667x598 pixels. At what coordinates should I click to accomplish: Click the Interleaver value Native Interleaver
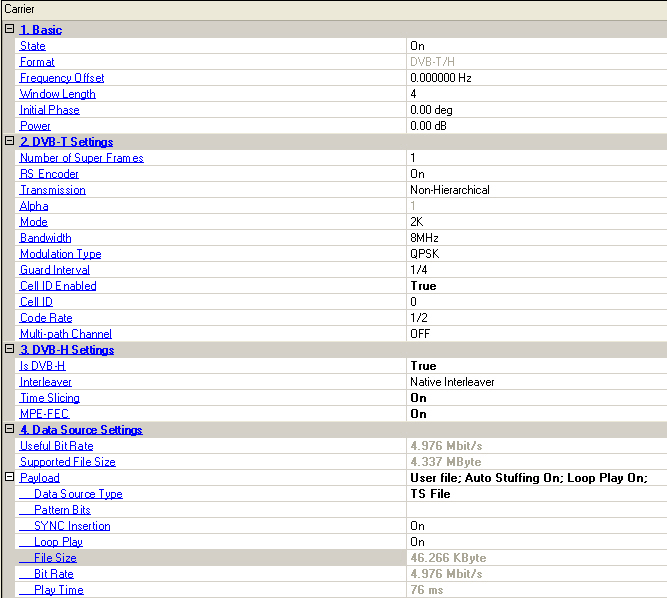452,382
